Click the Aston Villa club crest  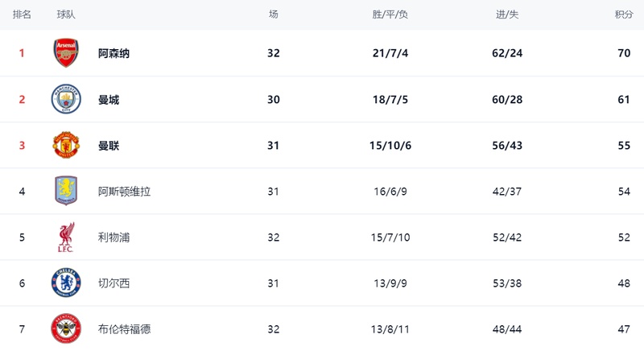pyautogui.click(x=66, y=191)
